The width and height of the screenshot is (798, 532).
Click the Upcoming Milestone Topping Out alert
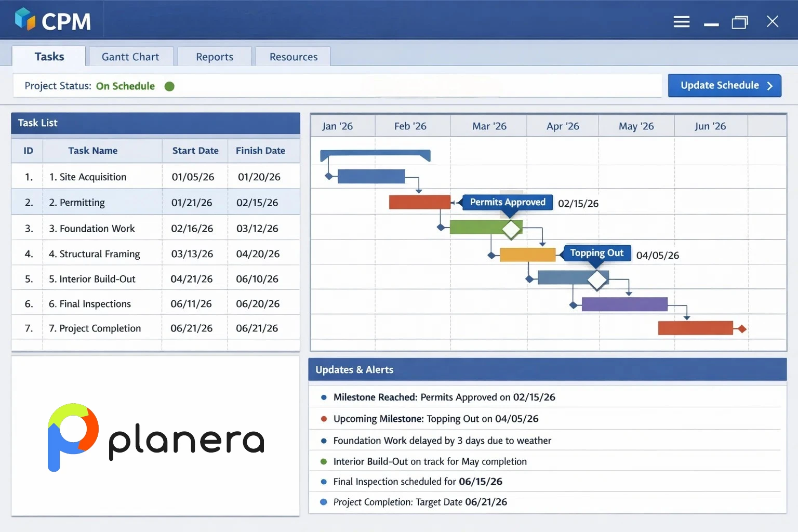pyautogui.click(x=435, y=419)
